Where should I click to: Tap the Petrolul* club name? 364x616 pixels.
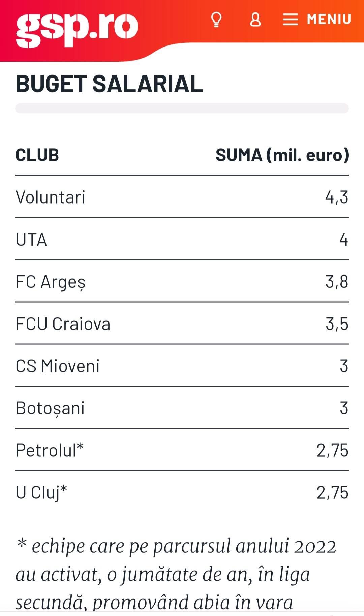[x=50, y=450]
